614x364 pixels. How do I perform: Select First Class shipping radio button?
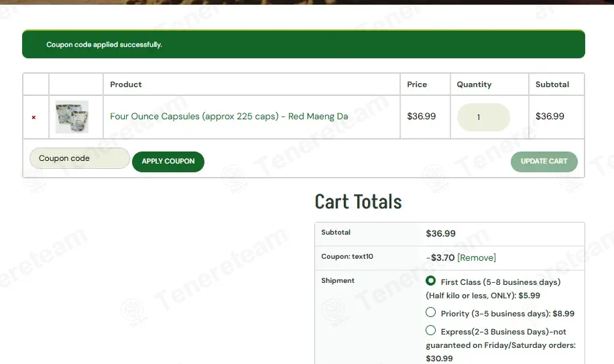[431, 281]
